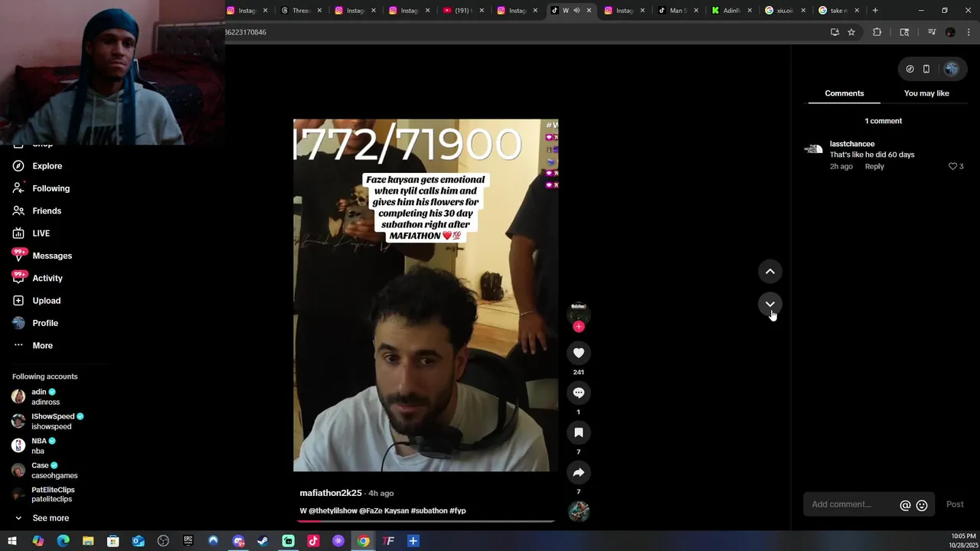
Task: Bookmark the video to favorites
Action: [579, 432]
